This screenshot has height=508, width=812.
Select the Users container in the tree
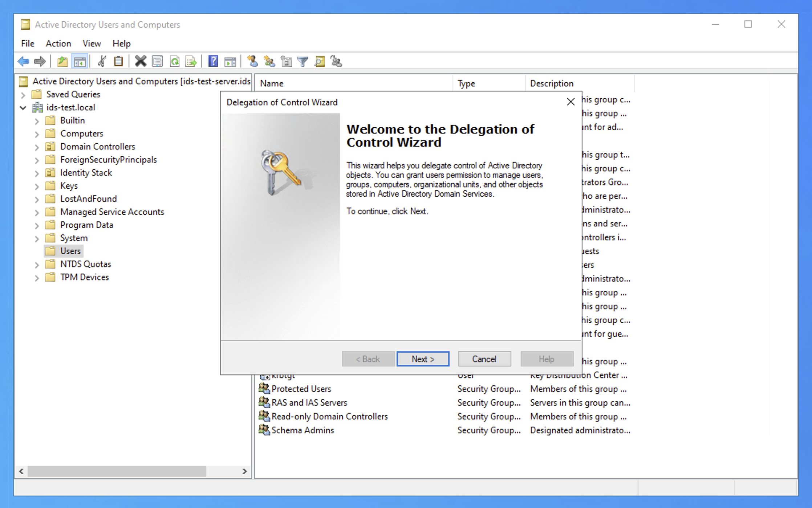pyautogui.click(x=70, y=251)
